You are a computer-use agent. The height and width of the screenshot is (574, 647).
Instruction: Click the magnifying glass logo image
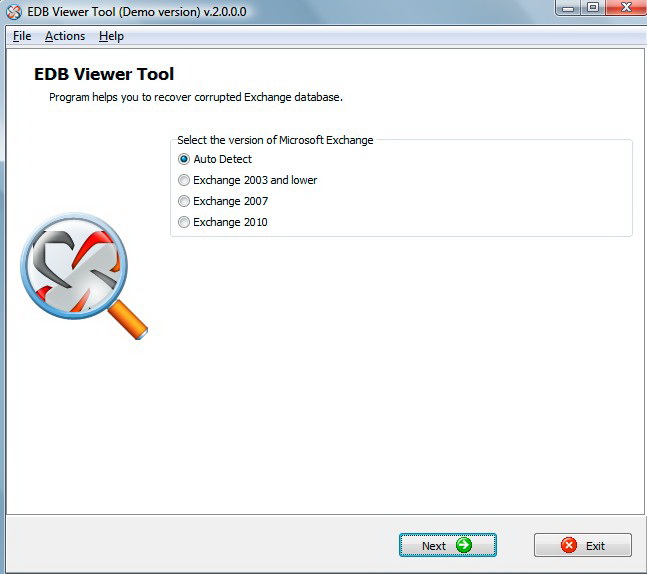click(84, 276)
